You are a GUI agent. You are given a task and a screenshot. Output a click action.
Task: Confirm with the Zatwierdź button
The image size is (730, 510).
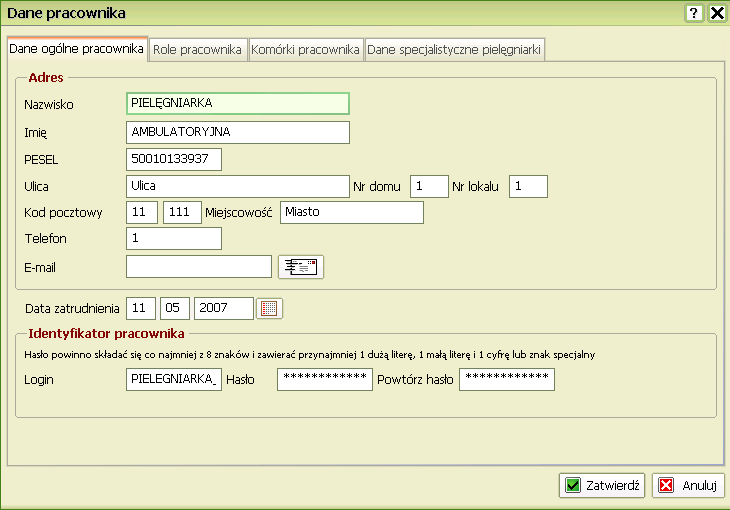602,485
